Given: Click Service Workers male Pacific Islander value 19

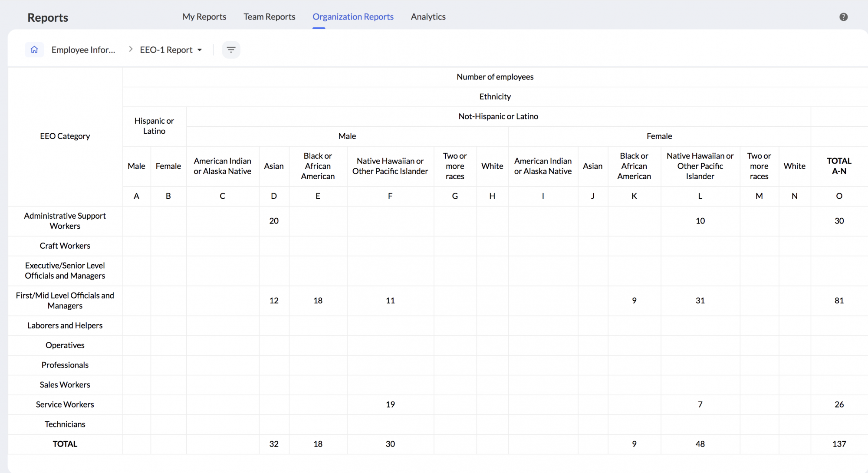Looking at the screenshot, I should click(x=390, y=404).
